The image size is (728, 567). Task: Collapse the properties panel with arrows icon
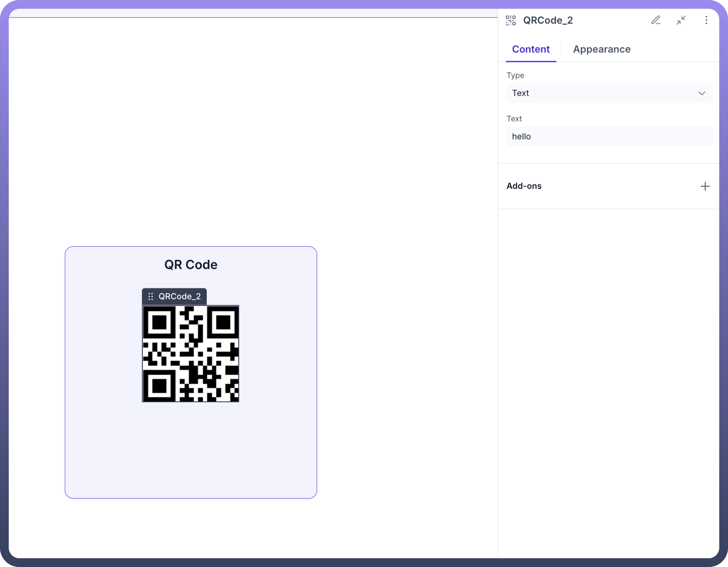tap(681, 20)
